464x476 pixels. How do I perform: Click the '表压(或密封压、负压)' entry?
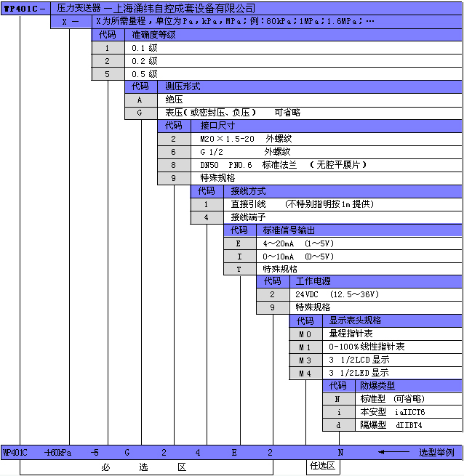(x=211, y=113)
